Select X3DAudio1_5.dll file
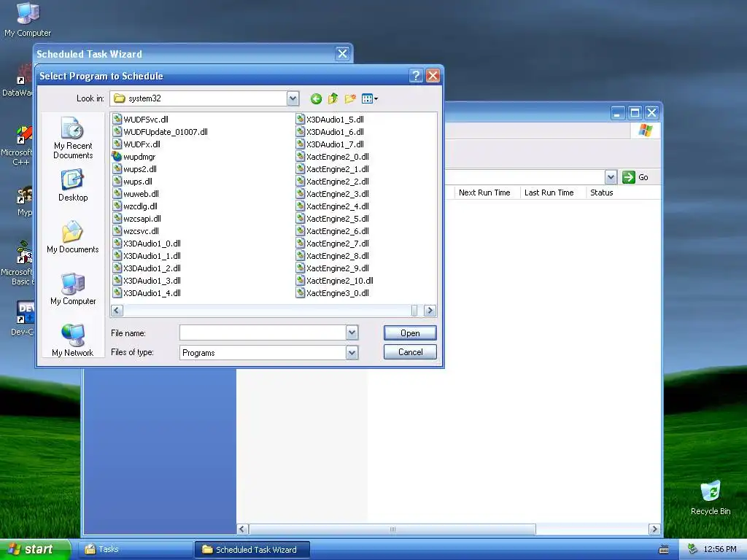Screen dimensions: 747x560 pos(330,120)
